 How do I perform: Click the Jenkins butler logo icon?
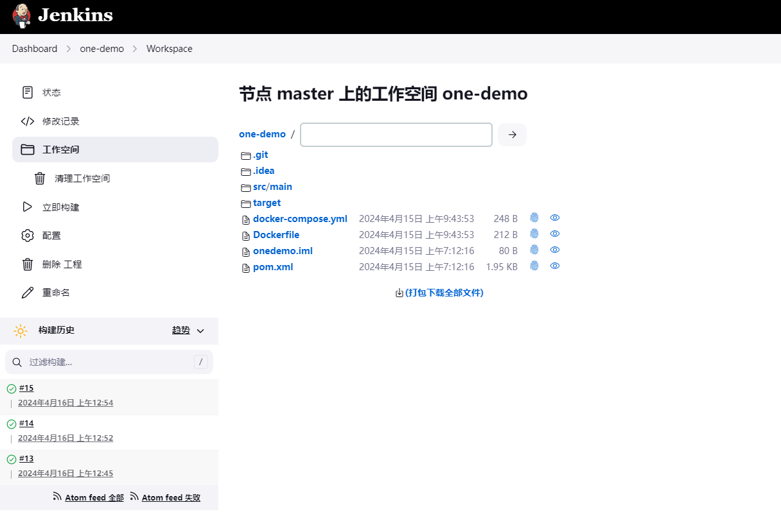[x=21, y=16]
